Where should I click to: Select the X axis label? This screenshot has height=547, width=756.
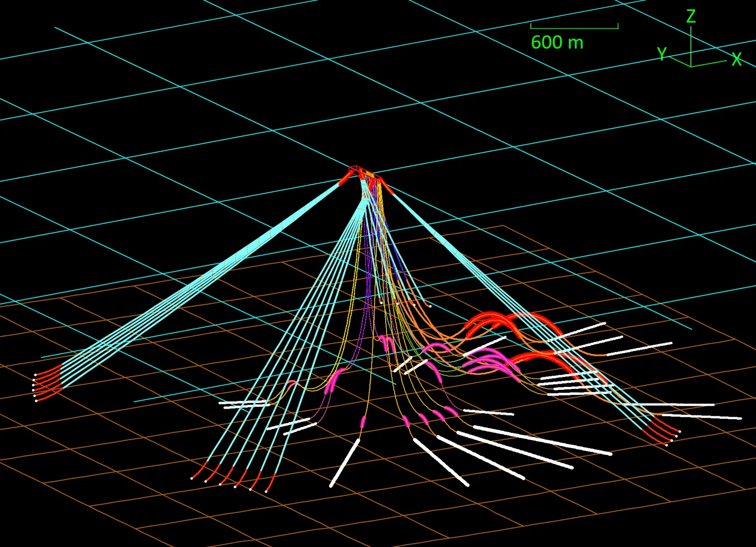tap(736, 60)
